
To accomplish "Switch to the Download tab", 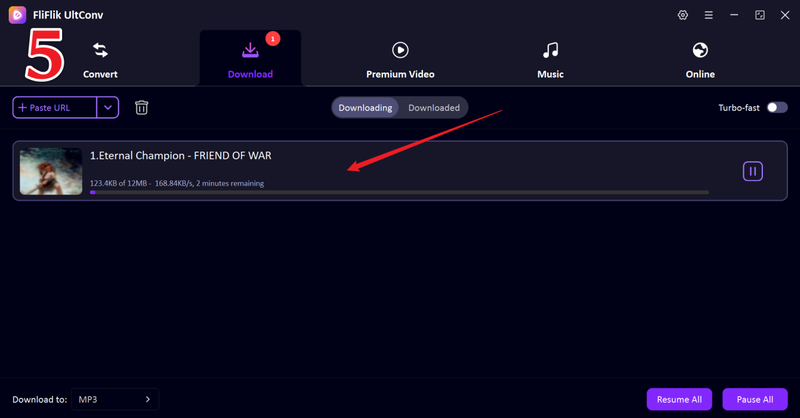I will click(x=250, y=59).
